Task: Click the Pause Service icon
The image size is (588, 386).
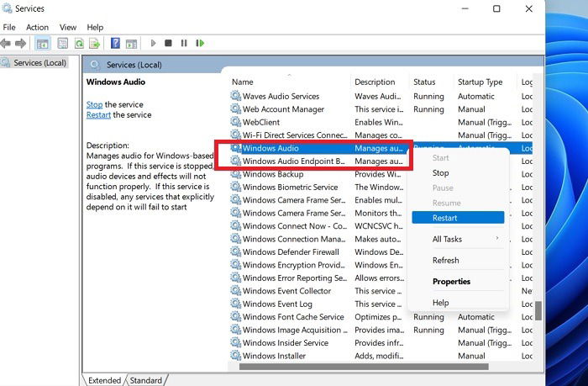Action: tap(184, 43)
